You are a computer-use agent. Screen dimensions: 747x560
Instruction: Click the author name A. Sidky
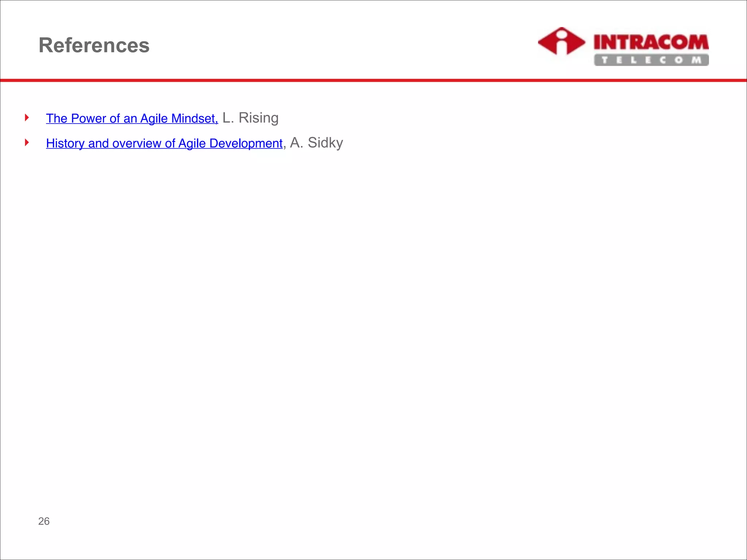click(316, 143)
